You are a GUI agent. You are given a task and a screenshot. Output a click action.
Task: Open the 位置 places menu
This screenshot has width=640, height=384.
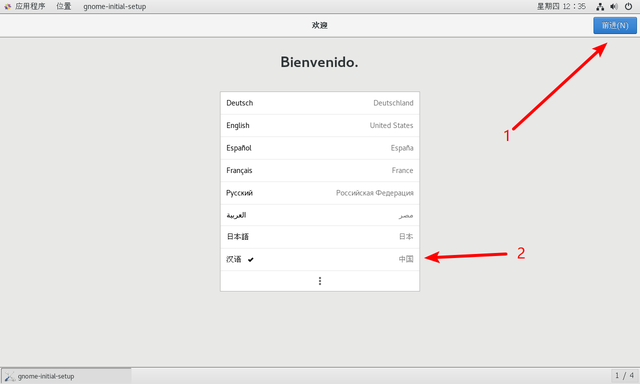[64, 6]
